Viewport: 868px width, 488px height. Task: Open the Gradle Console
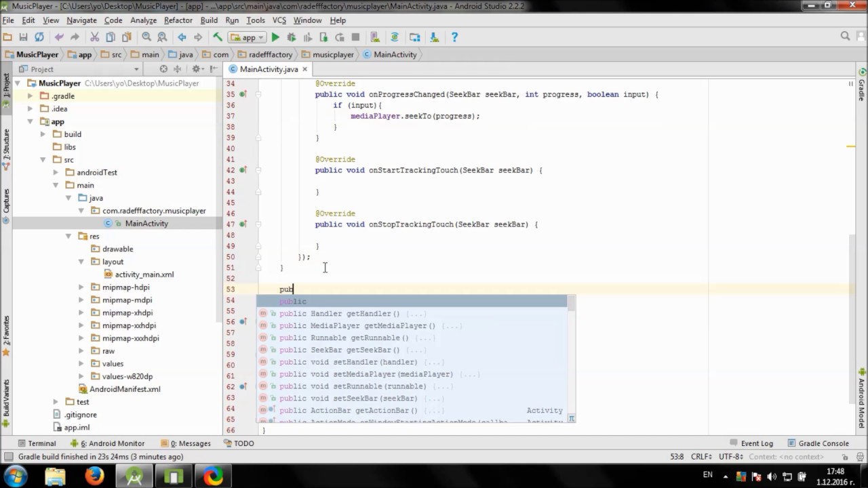(x=818, y=443)
